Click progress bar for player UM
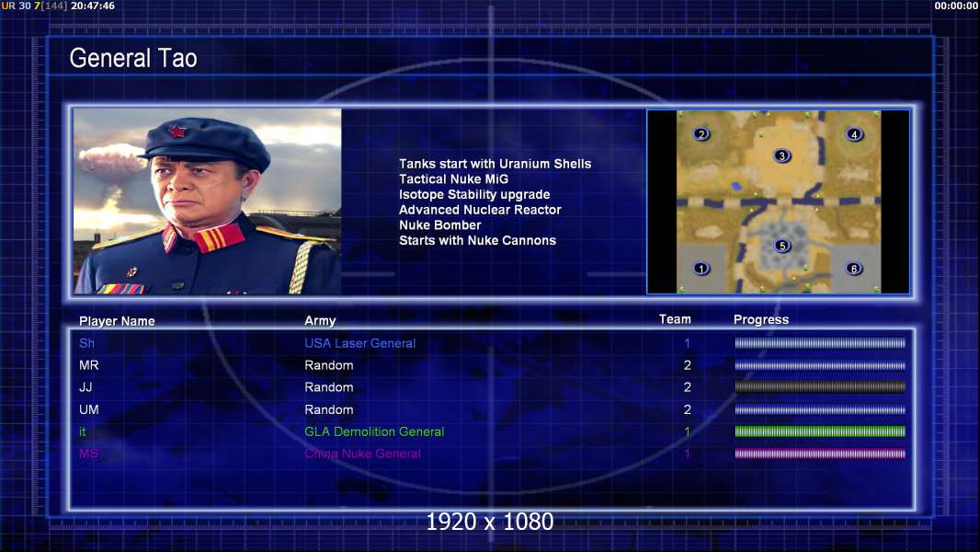The height and width of the screenshot is (552, 980). tap(820, 409)
